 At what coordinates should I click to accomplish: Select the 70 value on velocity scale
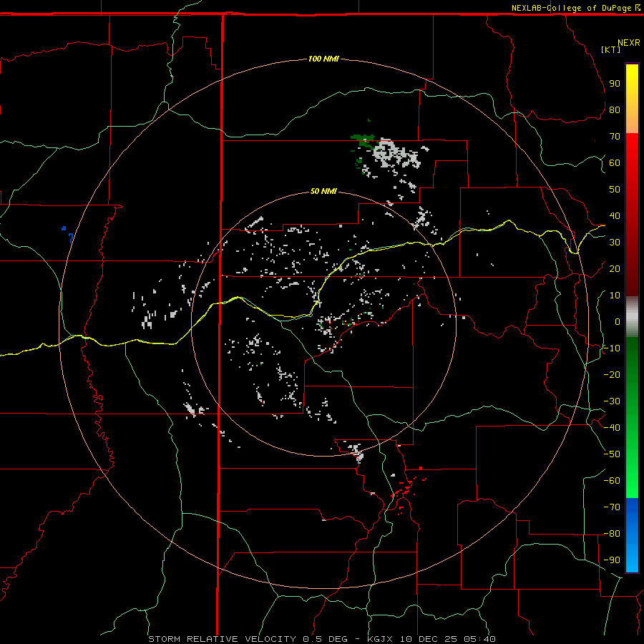point(615,137)
